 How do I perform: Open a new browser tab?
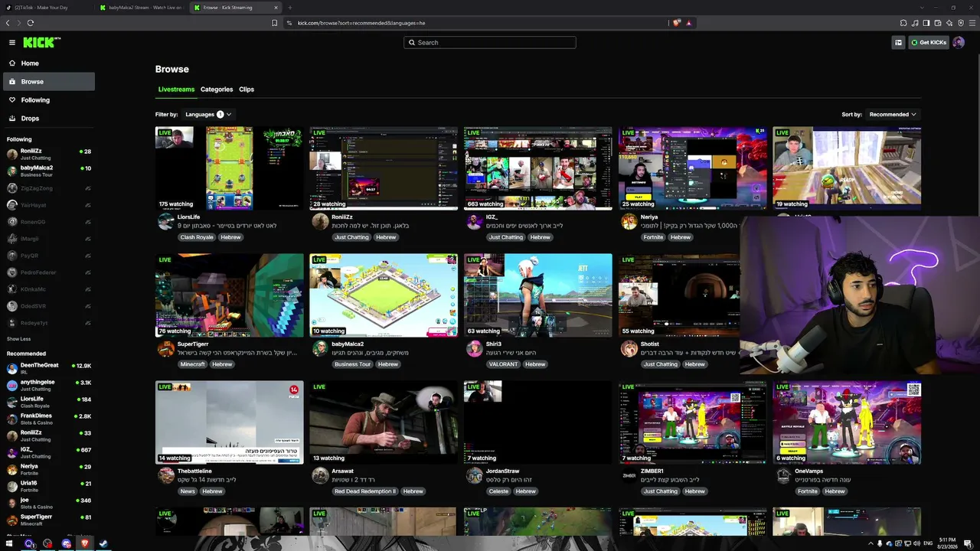pyautogui.click(x=289, y=8)
